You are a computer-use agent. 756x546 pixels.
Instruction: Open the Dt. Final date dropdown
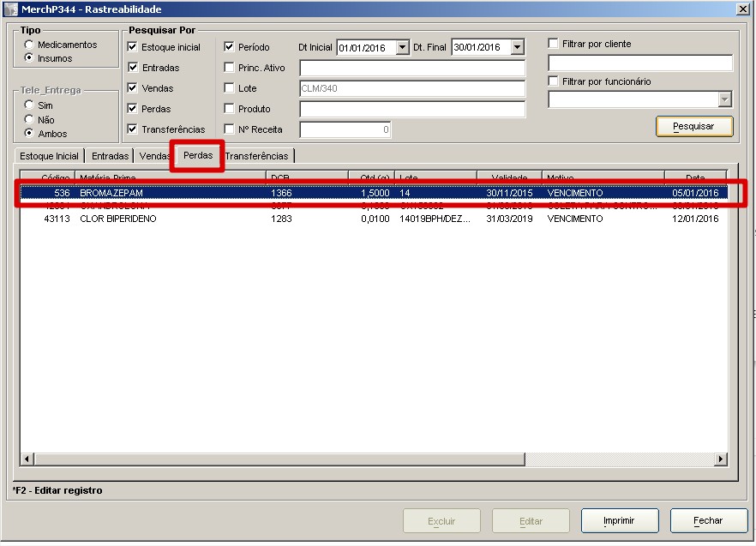click(x=517, y=48)
